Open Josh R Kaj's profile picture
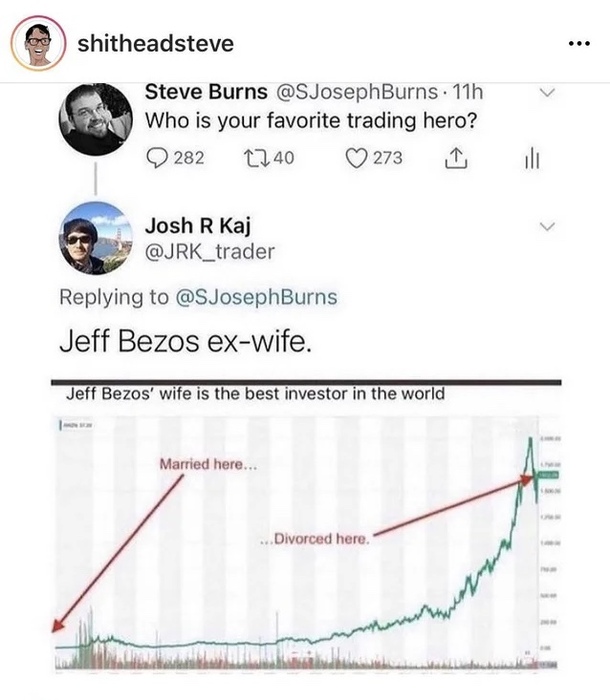Image resolution: width=610 pixels, height=700 pixels. (x=95, y=238)
